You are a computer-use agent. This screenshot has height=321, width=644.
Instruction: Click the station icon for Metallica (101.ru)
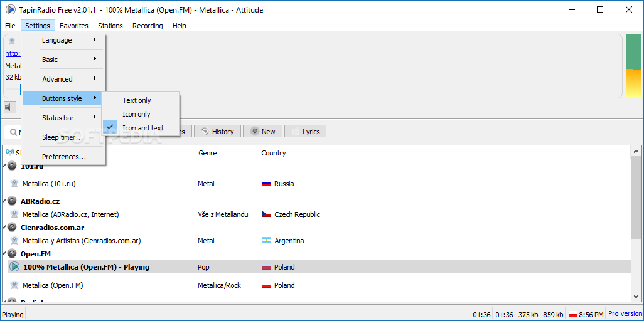click(14, 184)
